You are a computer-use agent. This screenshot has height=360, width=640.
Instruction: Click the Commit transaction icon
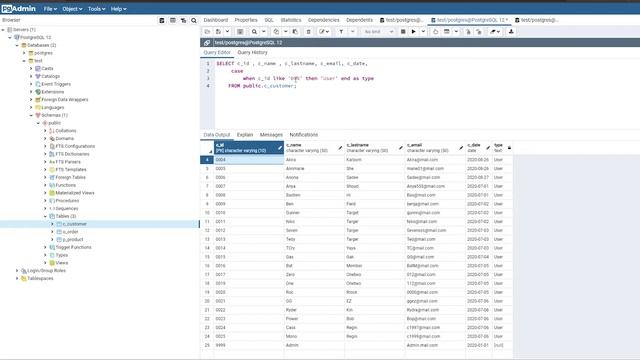pos(468,32)
